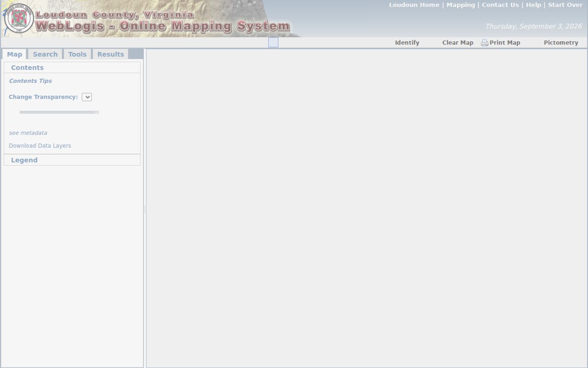Expand the Legend section header
This screenshot has width=588, height=368.
click(72, 160)
